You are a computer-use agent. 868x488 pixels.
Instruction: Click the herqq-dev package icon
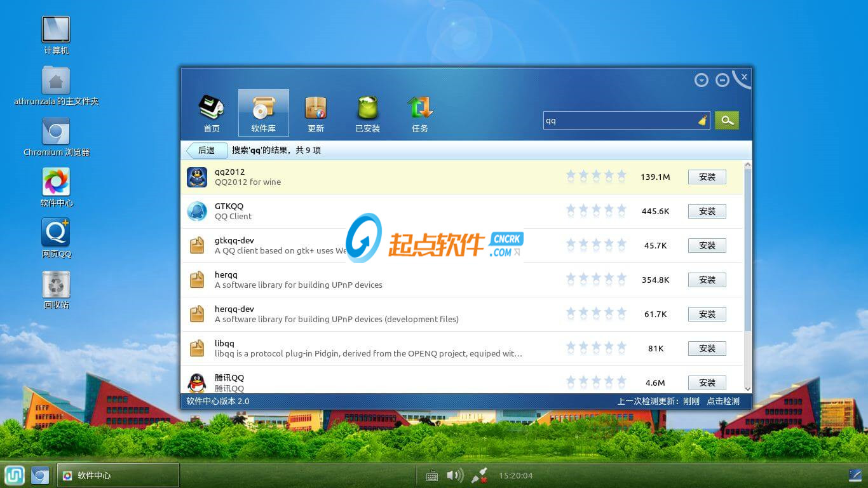[x=197, y=314]
